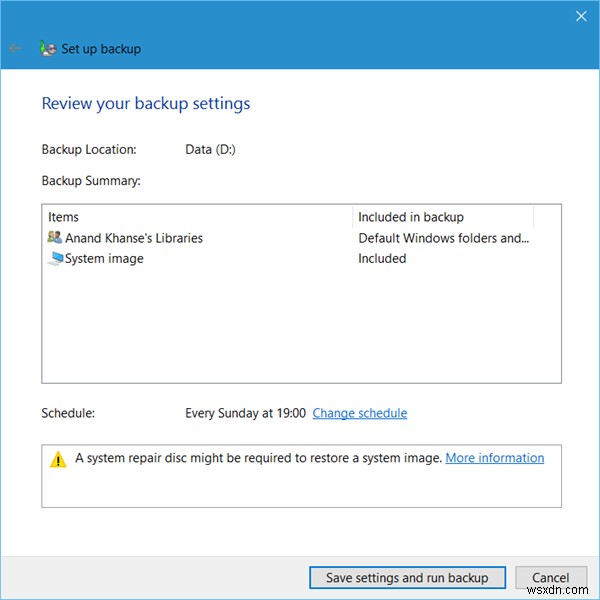Viewport: 600px width, 600px height.
Task: Click the 'Schedule:' label
Action: click(68, 413)
